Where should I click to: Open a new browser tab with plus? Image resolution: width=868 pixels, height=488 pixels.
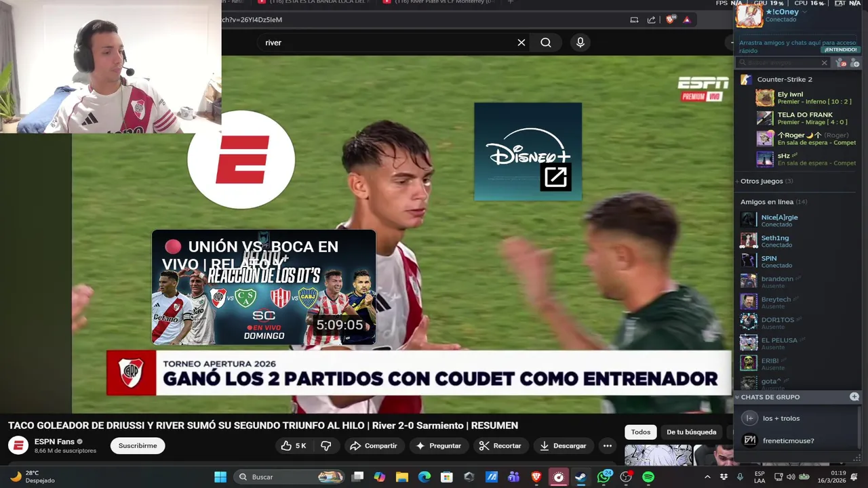point(511,2)
